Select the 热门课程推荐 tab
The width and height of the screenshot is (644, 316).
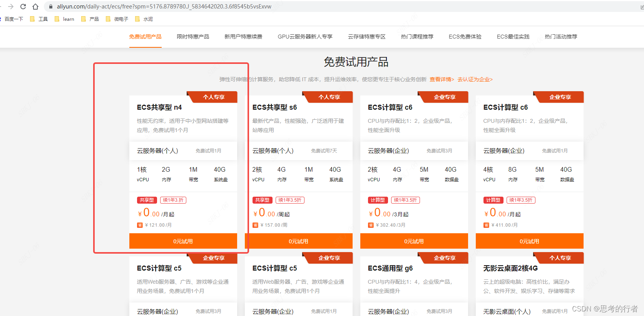tap(417, 37)
